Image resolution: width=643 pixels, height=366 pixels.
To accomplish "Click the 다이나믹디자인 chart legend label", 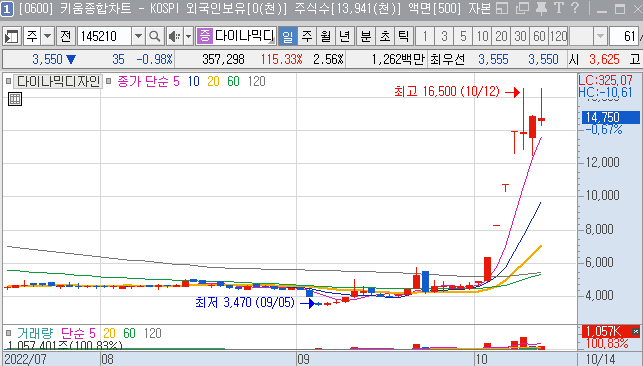I will click(58, 81).
